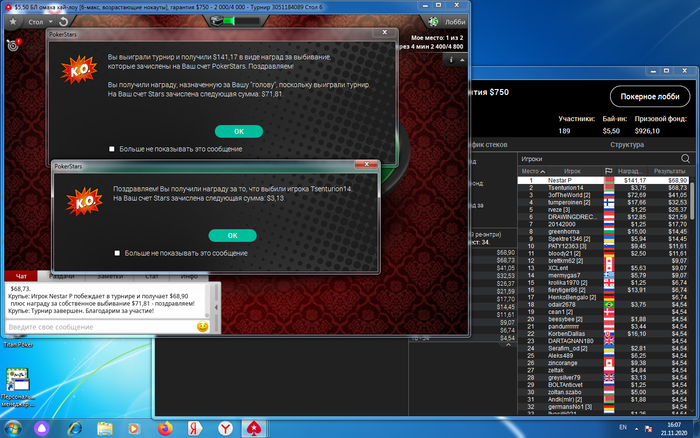
Task: Open the Стол dropdown menu
Action: click(40, 21)
